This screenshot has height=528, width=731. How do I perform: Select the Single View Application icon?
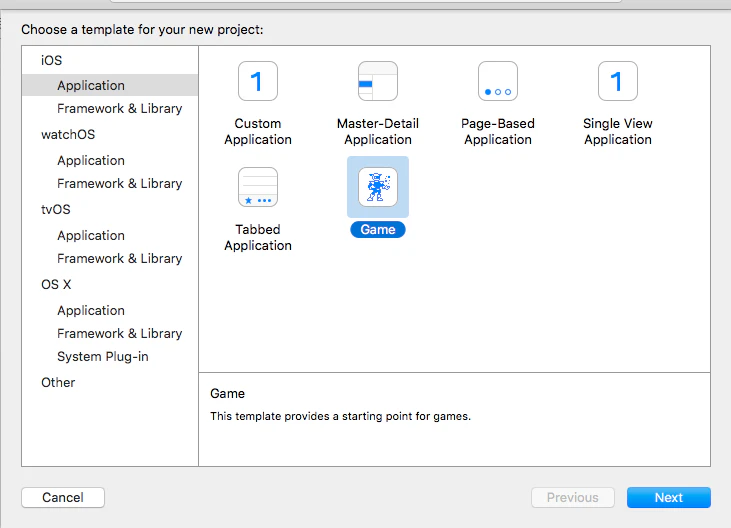[618, 81]
